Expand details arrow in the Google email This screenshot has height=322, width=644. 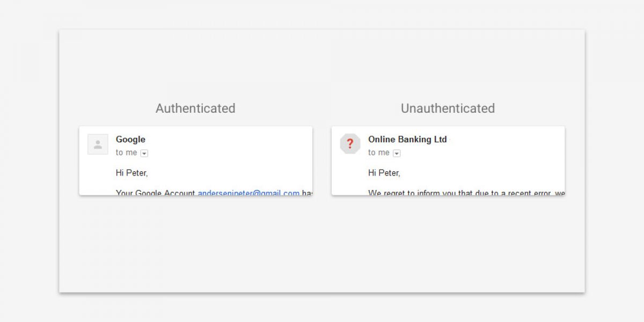pyautogui.click(x=144, y=153)
